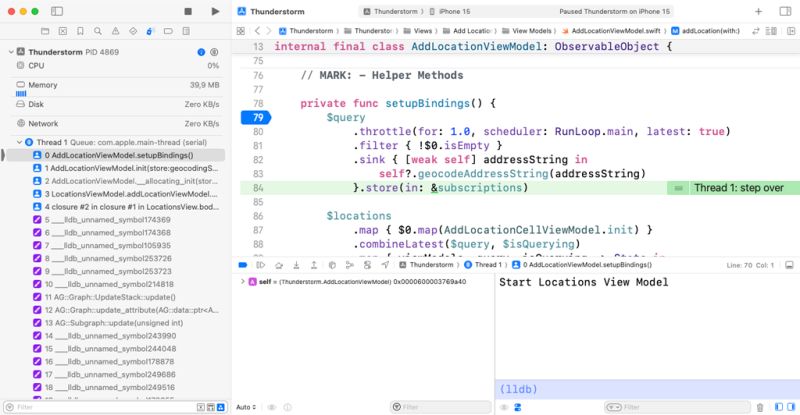Click the Paused Thunderstorm activity status
800x415 pixels.
614,11
